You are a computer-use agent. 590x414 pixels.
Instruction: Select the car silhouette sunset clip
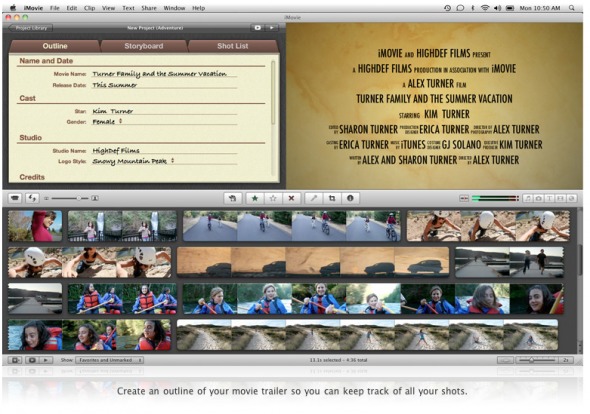pyautogui.click(x=313, y=262)
